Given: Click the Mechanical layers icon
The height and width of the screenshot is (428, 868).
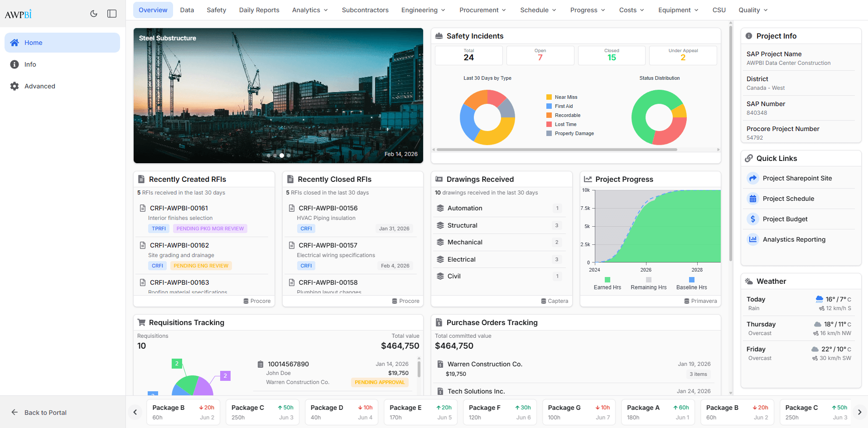Looking at the screenshot, I should (x=440, y=242).
